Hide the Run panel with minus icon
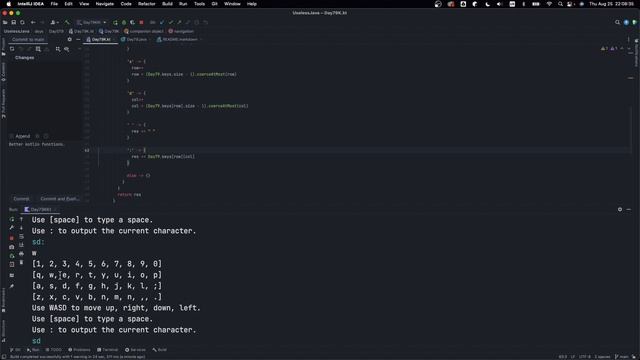Image resolution: width=640 pixels, height=360 pixels. coord(629,209)
